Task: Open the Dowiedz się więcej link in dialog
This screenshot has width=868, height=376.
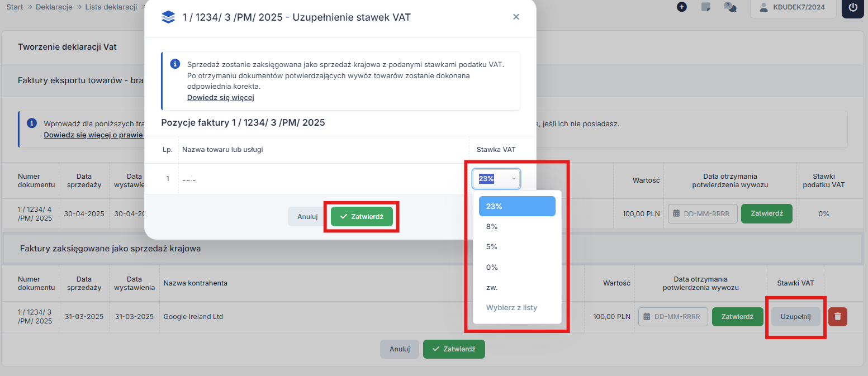Action: 221,98
